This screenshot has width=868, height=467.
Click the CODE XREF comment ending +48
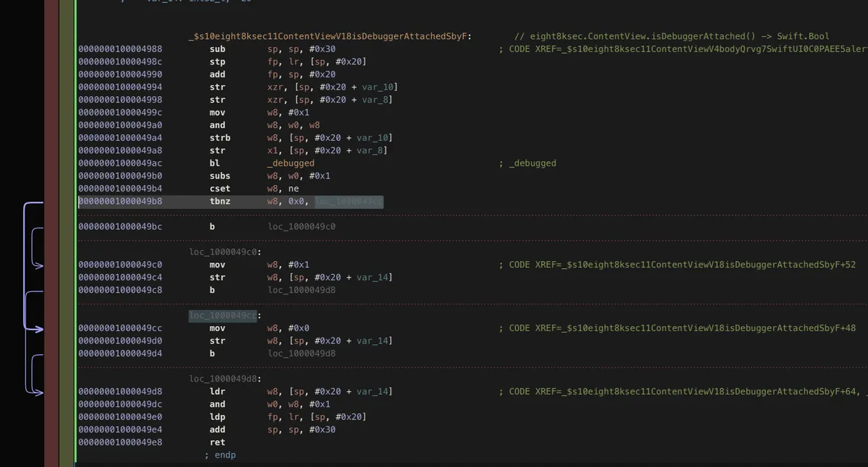(677, 328)
